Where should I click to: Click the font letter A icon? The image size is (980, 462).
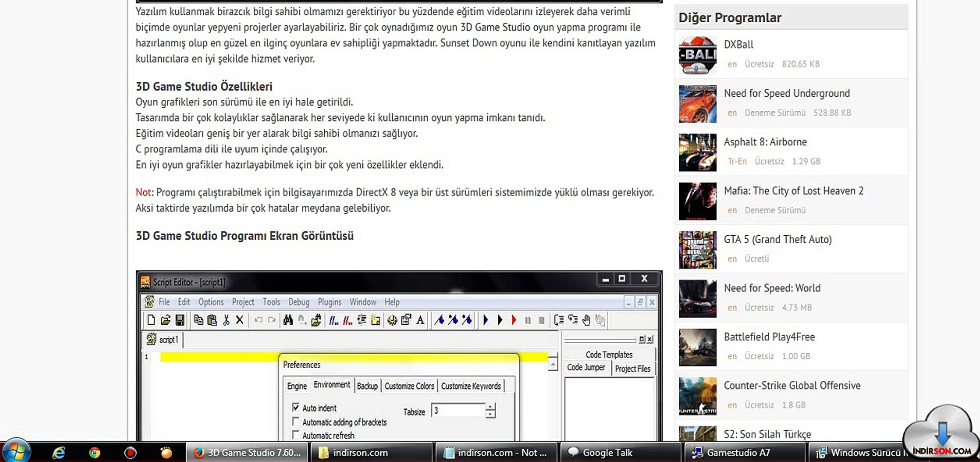420,320
